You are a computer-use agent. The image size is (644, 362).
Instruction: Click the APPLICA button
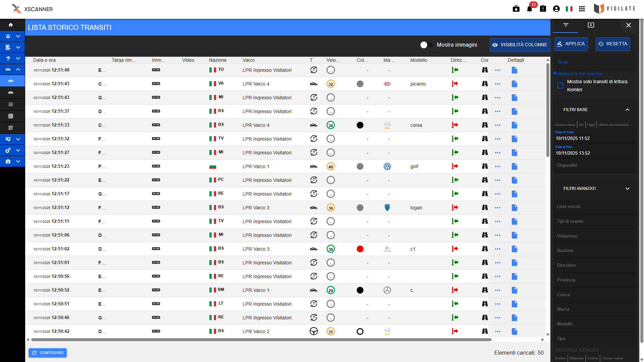click(571, 44)
